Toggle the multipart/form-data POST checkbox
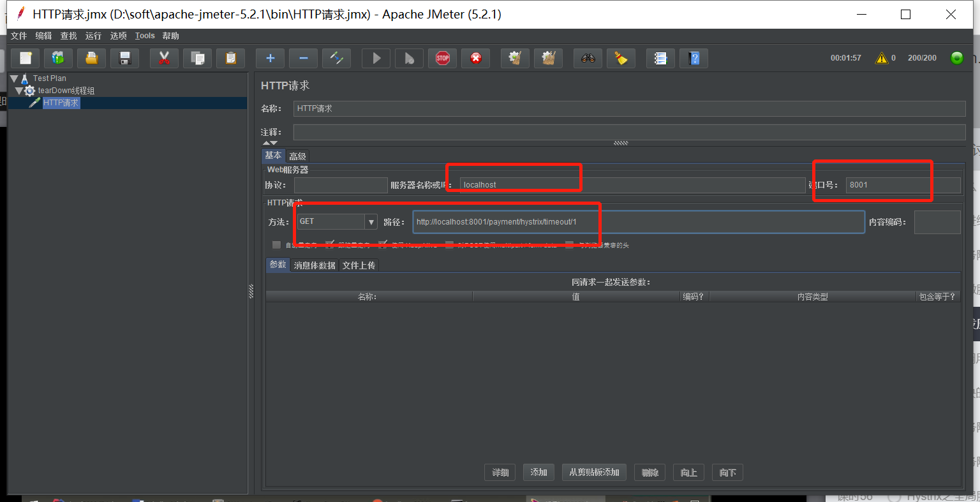This screenshot has height=502, width=980. pyautogui.click(x=449, y=245)
